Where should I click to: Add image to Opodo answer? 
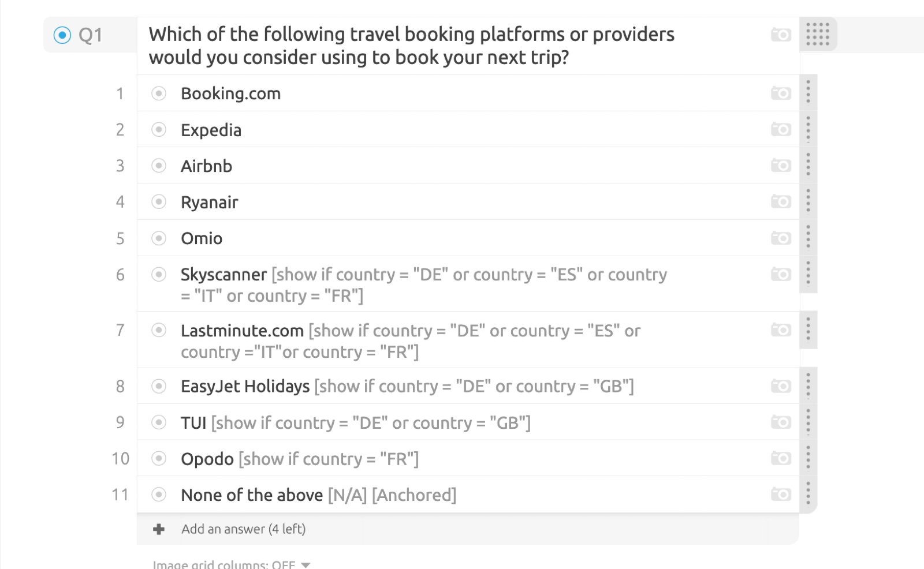pos(781,458)
